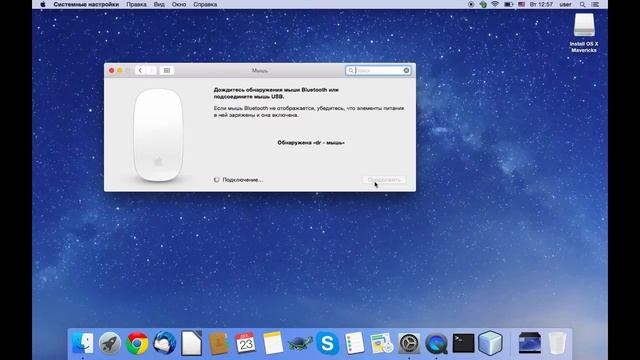Click the preferences search field
This screenshot has width=640, height=360.
click(x=378, y=71)
